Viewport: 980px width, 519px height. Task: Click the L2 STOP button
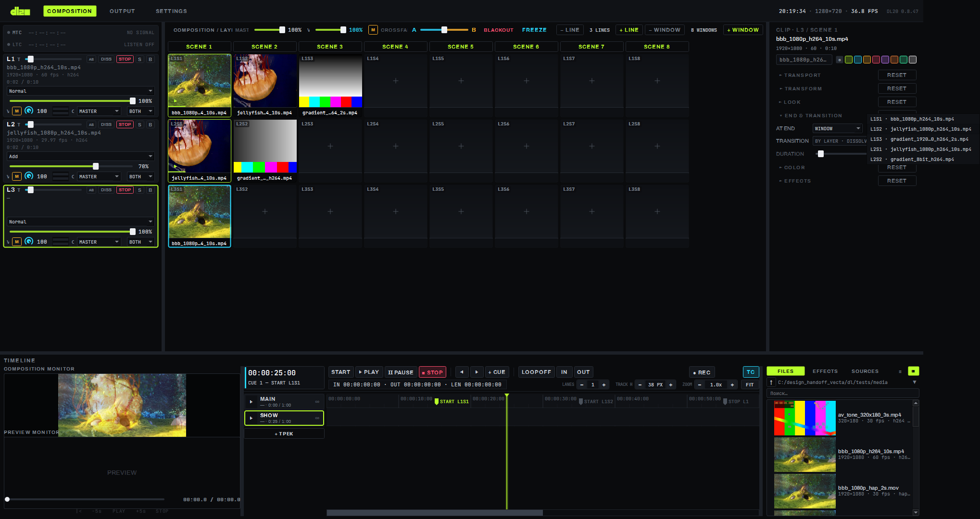click(x=125, y=124)
